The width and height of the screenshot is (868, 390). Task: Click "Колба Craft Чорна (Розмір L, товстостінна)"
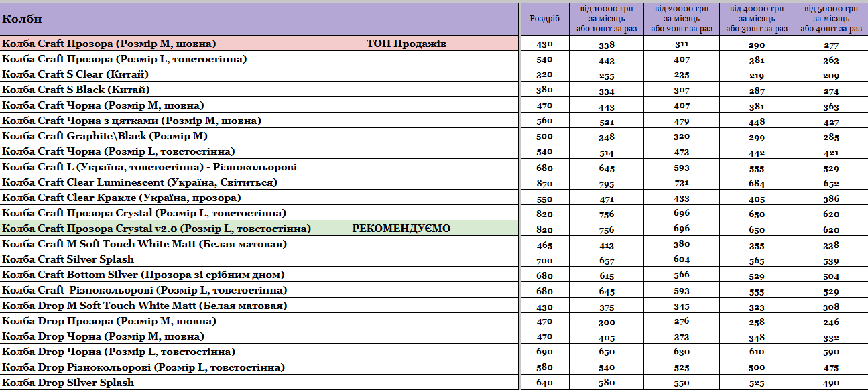(x=119, y=151)
